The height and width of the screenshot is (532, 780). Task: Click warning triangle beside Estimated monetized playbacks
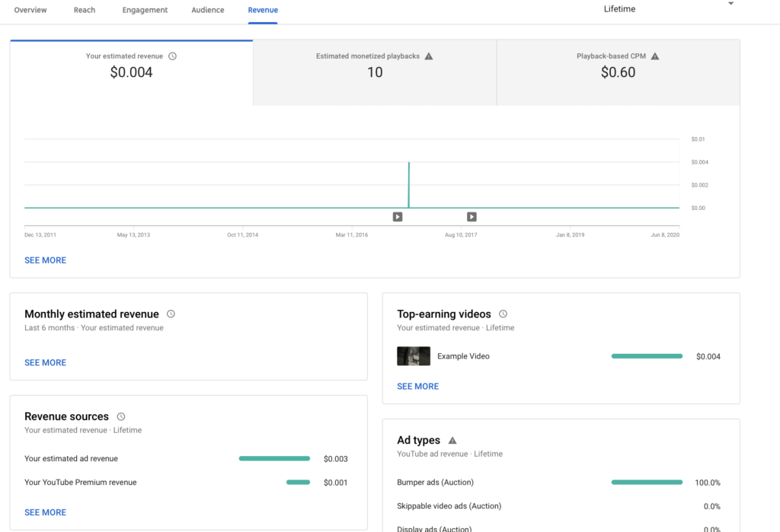[x=429, y=56]
